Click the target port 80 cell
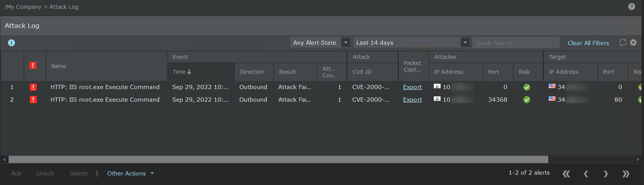644x185 pixels. pyautogui.click(x=618, y=100)
